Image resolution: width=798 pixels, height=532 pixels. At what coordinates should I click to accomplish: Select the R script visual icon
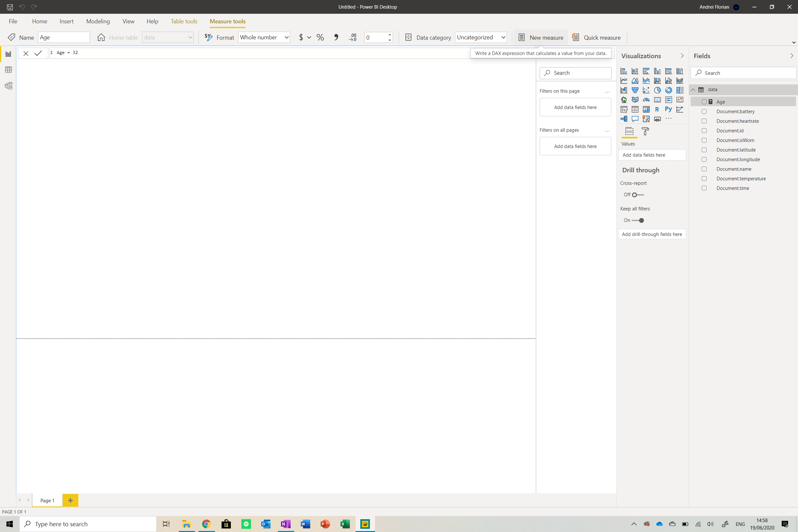657,109
